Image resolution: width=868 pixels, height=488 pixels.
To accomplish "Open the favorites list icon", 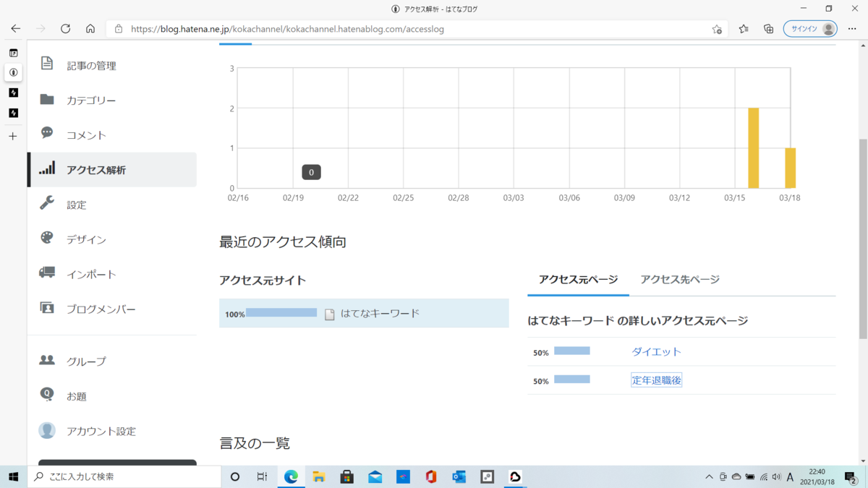I will coord(744,29).
